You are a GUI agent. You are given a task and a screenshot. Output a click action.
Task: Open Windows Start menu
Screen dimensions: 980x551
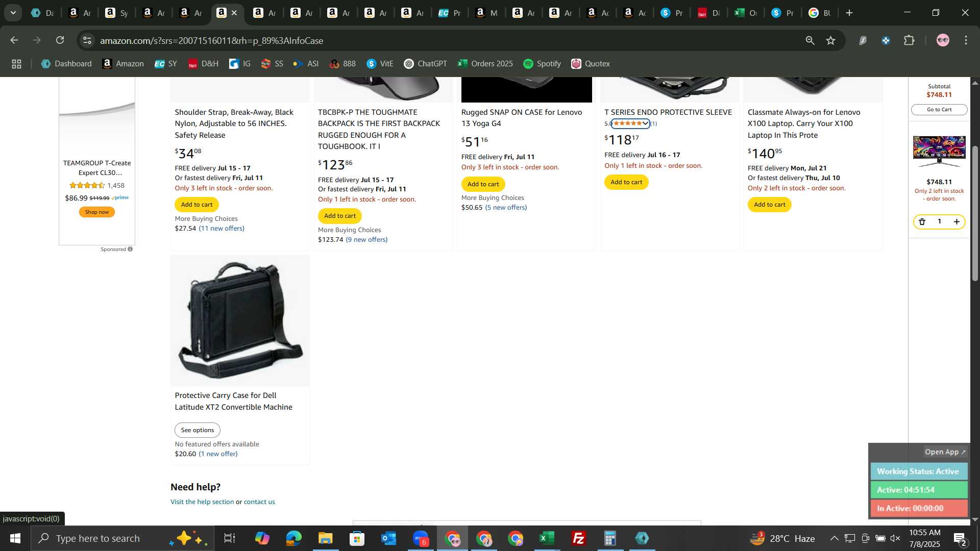(15, 538)
